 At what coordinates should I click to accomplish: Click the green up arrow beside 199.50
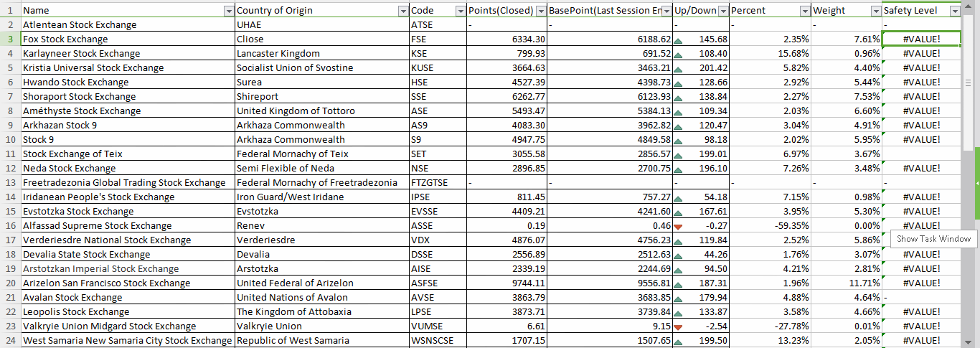[x=678, y=341]
